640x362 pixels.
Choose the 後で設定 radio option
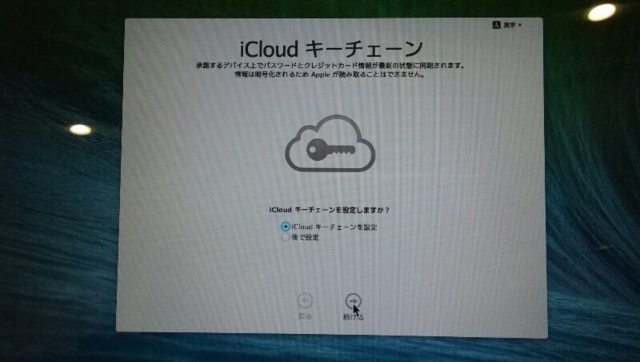[x=285, y=237]
